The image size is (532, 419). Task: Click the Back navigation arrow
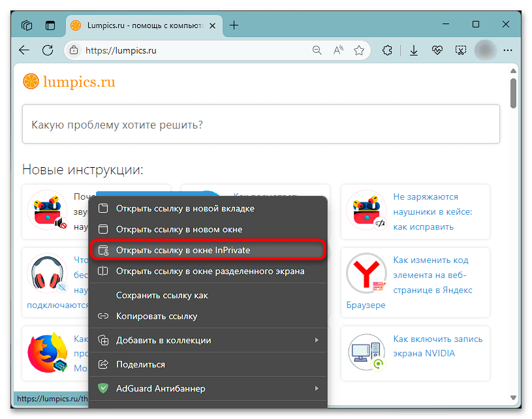[24, 50]
